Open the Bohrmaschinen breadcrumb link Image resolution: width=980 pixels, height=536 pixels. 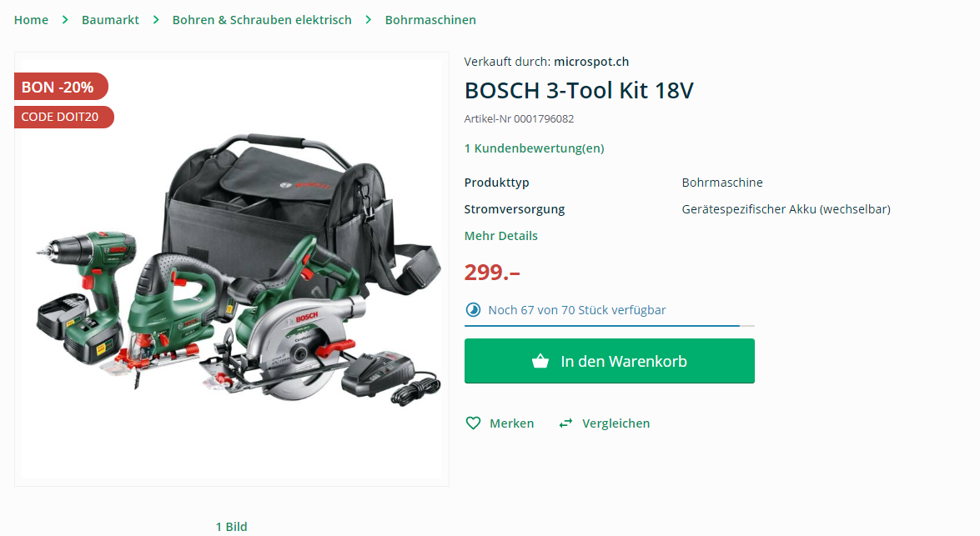430,20
